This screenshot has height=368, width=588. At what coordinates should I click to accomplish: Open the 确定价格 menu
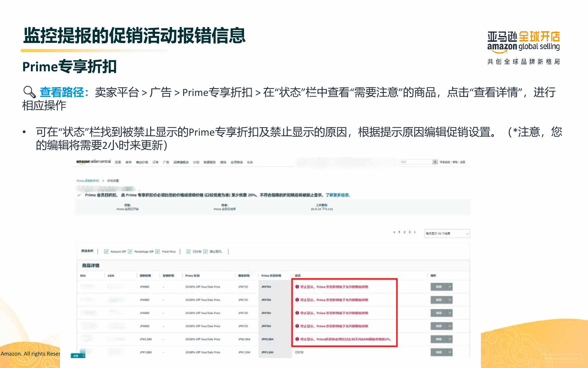(142, 162)
